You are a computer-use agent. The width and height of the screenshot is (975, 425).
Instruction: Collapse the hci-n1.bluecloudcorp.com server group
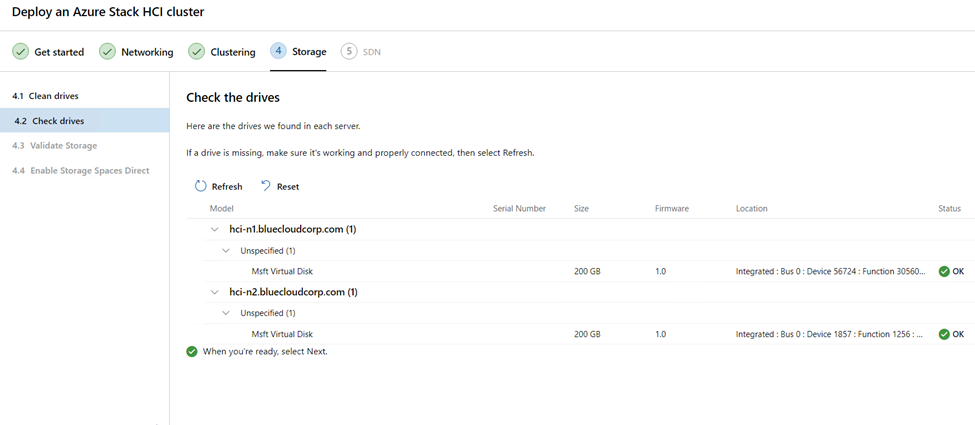click(215, 230)
